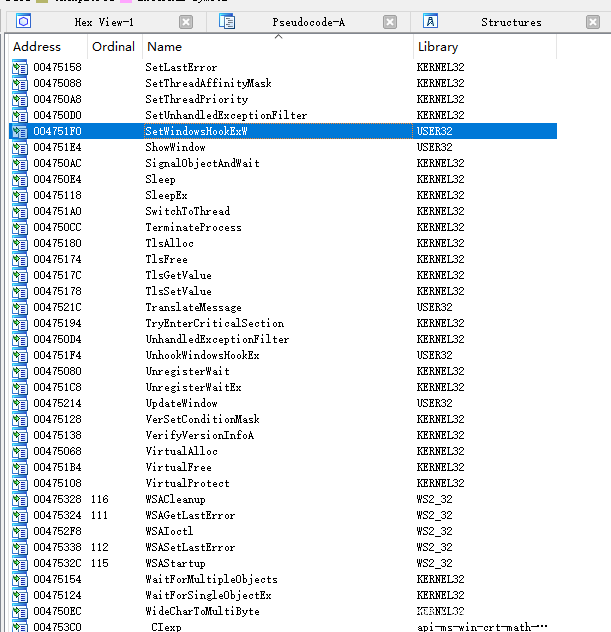Sort imports by Ordinal column header
The width and height of the screenshot is (611, 632).
[x=112, y=47]
